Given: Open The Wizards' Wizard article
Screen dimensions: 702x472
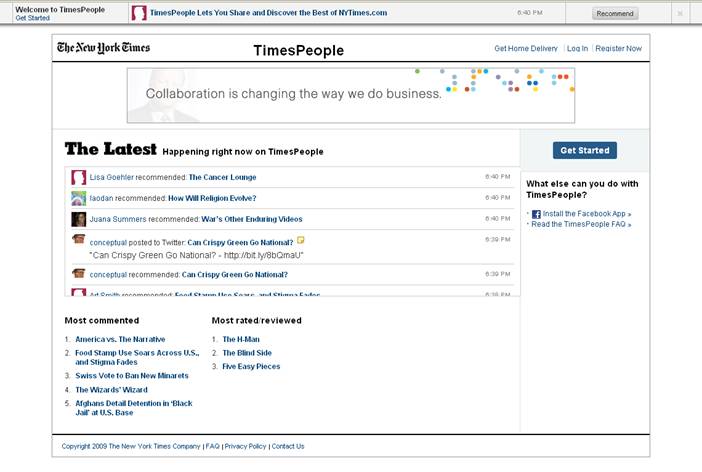Looking at the screenshot, I should [111, 390].
